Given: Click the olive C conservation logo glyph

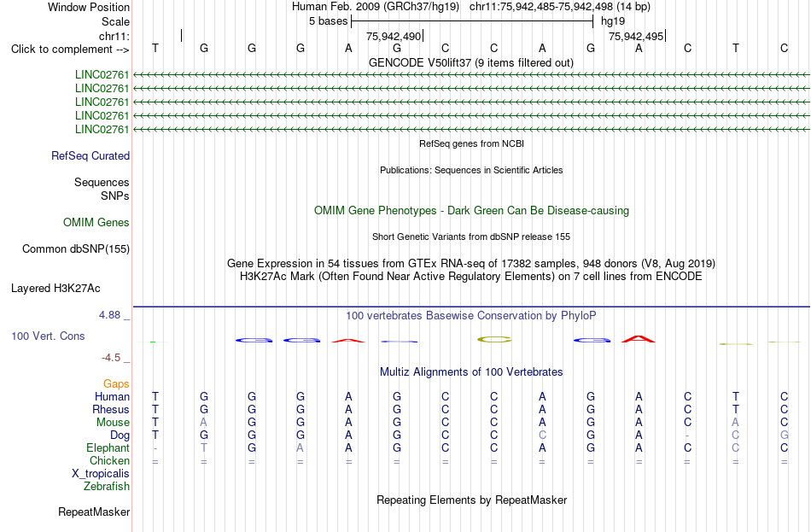Looking at the screenshot, I should pyautogui.click(x=494, y=340).
